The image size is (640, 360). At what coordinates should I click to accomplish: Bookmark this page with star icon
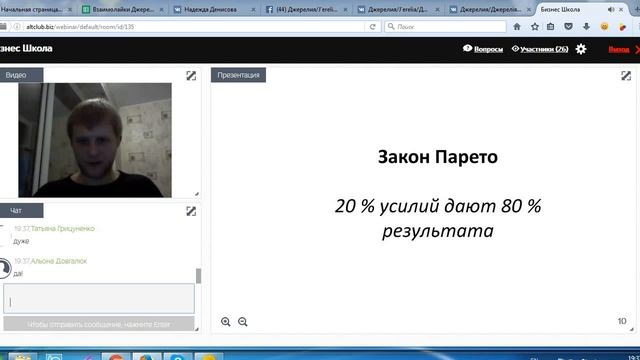(535, 27)
